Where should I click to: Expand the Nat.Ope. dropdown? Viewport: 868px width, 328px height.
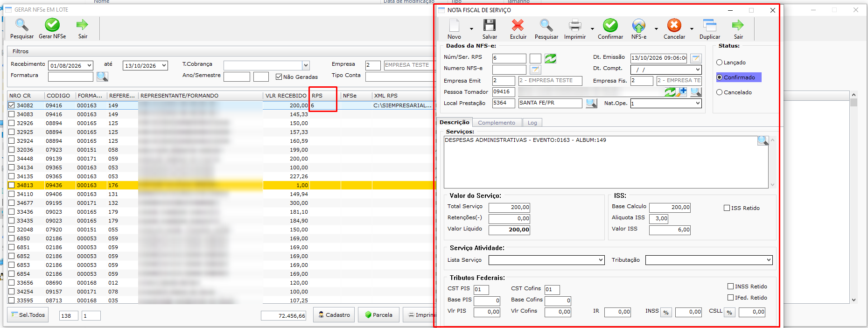click(x=698, y=103)
